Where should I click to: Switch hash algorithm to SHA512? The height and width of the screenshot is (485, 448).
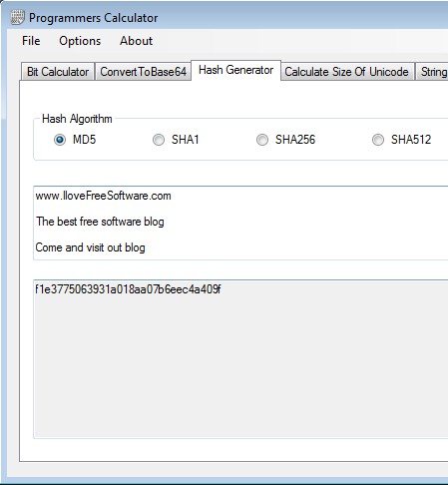tap(378, 140)
